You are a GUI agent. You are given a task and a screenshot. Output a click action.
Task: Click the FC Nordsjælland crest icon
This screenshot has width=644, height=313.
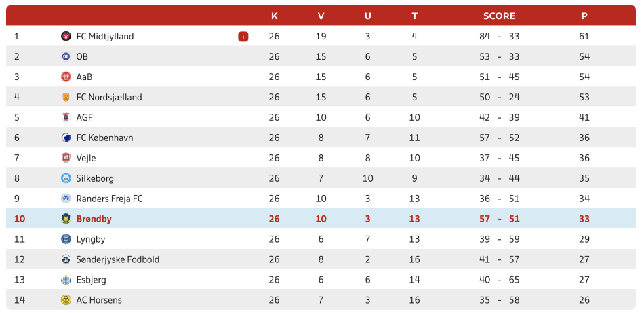[66, 98]
